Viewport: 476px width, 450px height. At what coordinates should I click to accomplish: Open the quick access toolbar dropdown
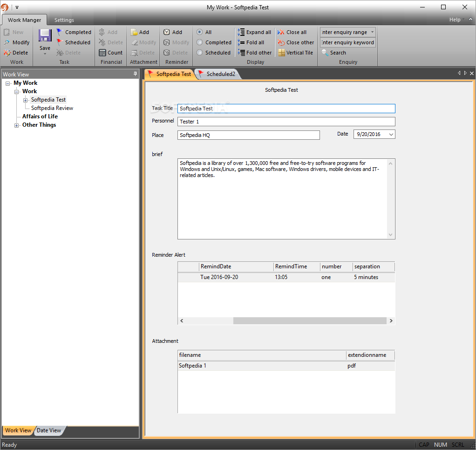17,7
